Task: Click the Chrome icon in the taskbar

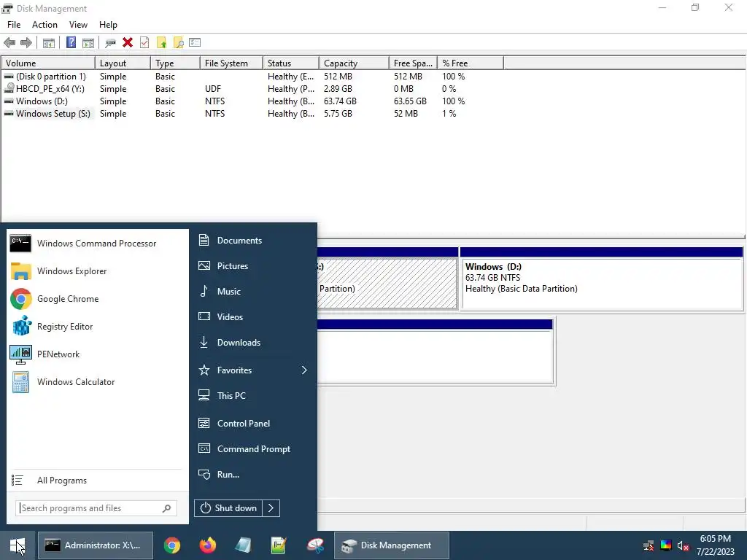Action: tap(172, 545)
